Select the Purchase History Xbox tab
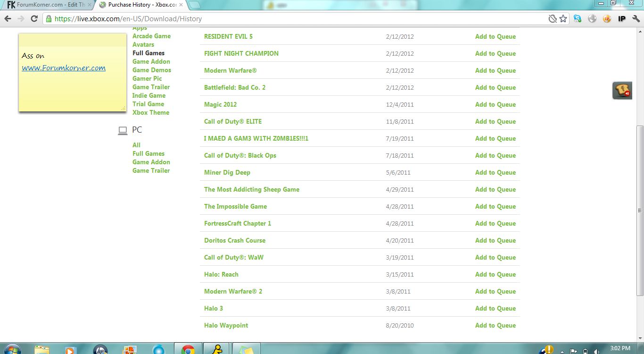 (141, 5)
